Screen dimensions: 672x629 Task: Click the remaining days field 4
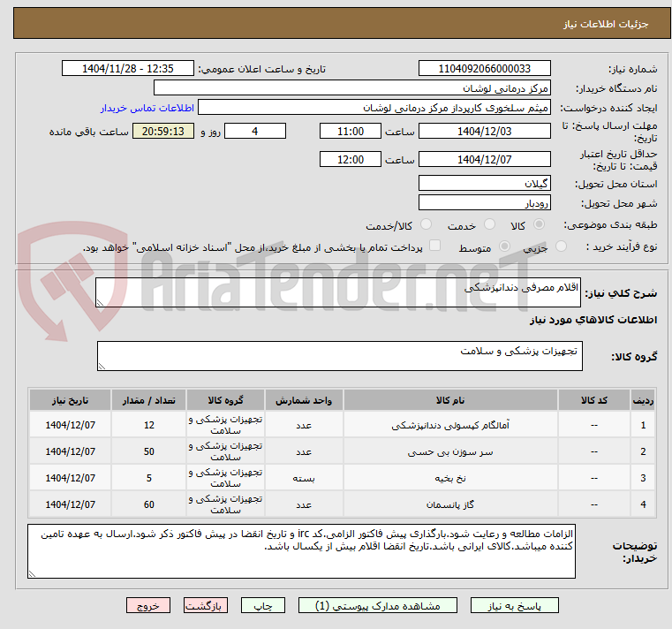[x=255, y=132]
